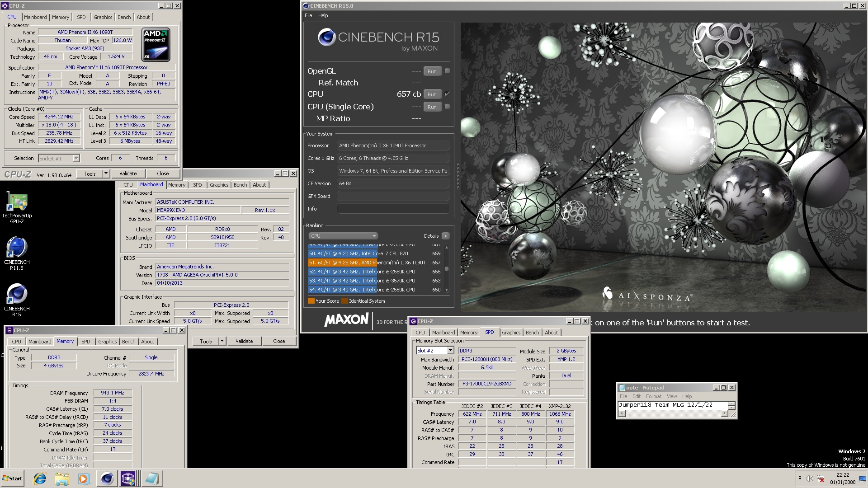Viewport: 868px width, 488px height.
Task: Click the CINEBENCH R15.0 title bar icon
Action: [x=306, y=6]
